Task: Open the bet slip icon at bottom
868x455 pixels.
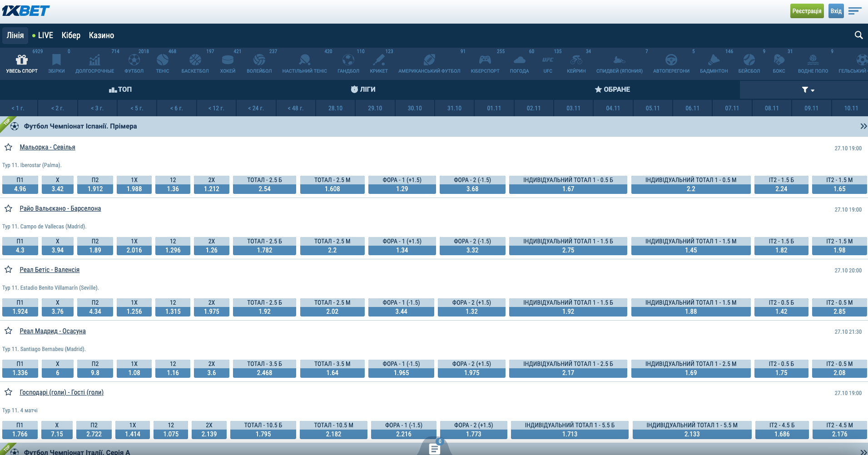Action: point(435,448)
